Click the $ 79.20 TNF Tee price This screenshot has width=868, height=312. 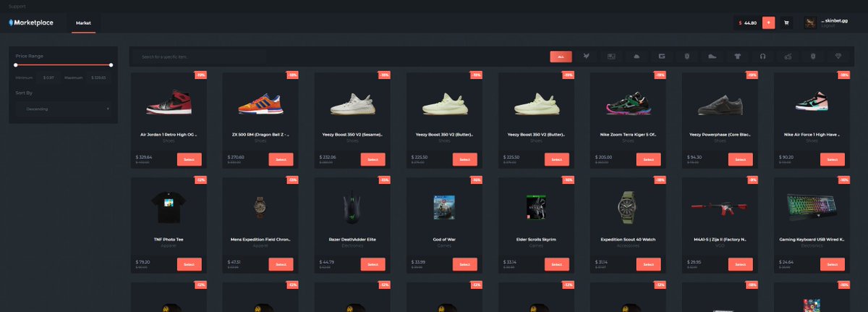click(143, 261)
